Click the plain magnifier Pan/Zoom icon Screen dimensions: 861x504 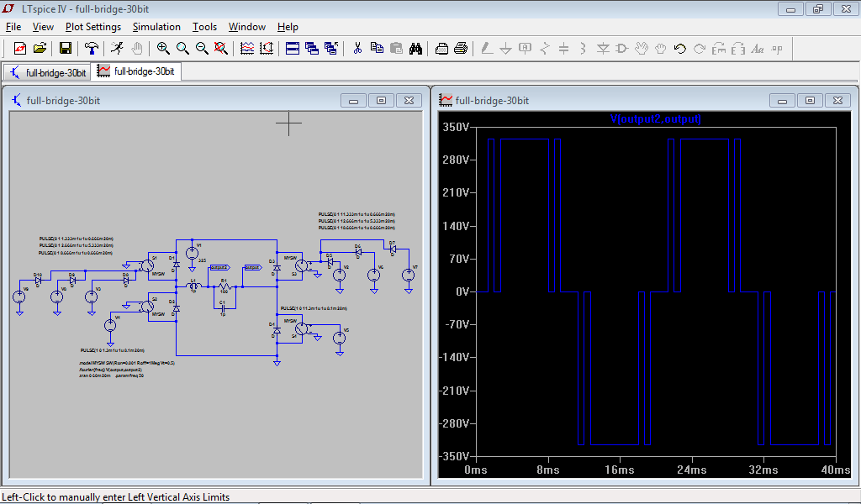click(182, 48)
